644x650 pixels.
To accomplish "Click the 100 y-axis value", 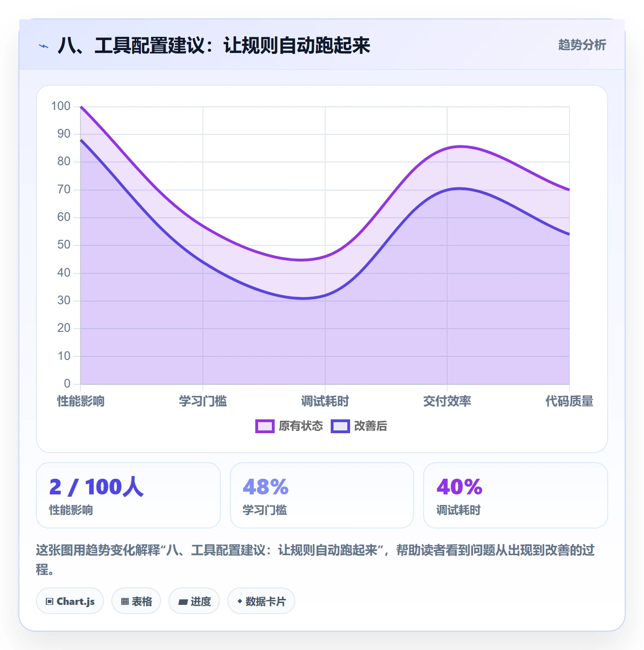I will coord(61,106).
